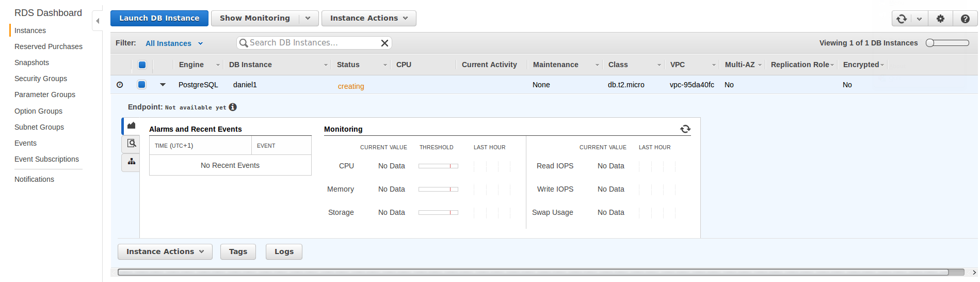Open bottom Instance Actions dropdown
This screenshot has width=980, height=282.
(x=165, y=252)
